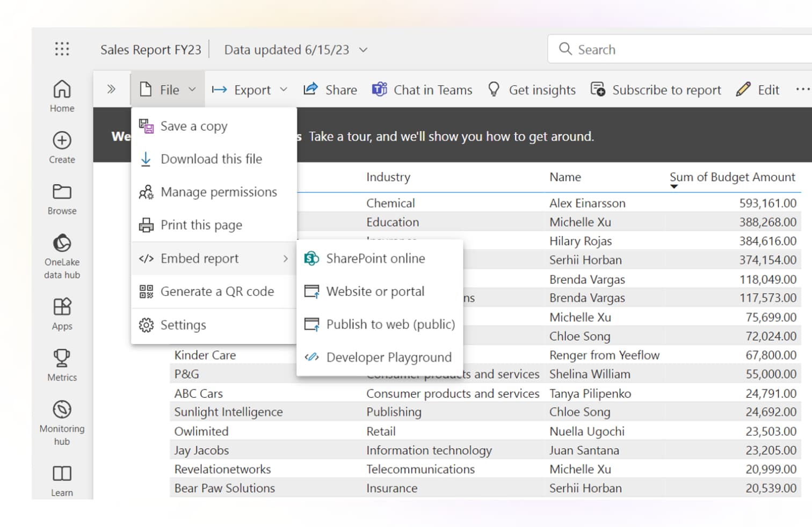Open the Export dropdown menu

[250, 90]
